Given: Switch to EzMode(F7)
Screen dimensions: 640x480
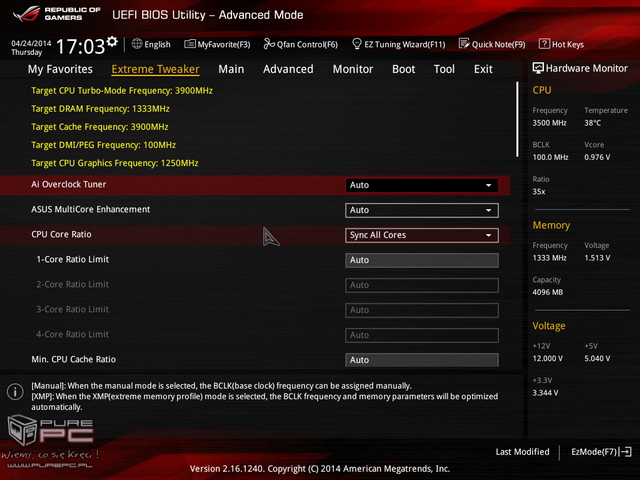Looking at the screenshot, I should tap(600, 452).
